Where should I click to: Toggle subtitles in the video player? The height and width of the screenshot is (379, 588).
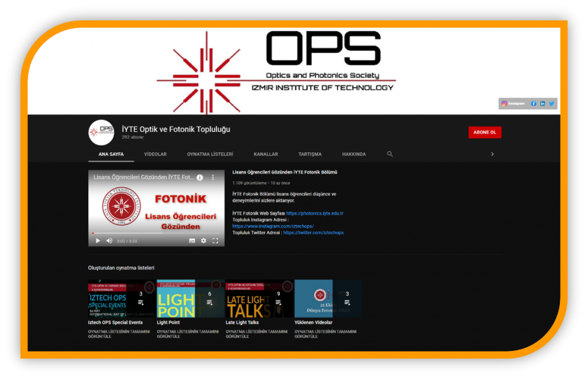(193, 241)
